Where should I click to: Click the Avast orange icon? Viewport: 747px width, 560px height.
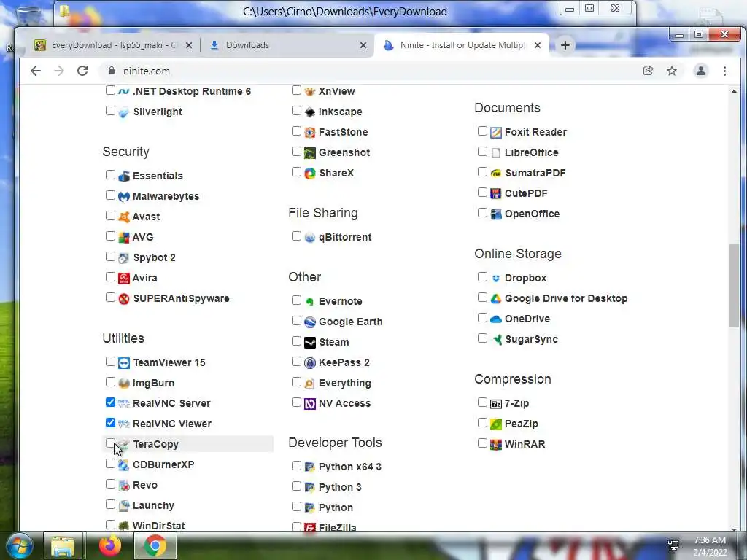tap(124, 217)
